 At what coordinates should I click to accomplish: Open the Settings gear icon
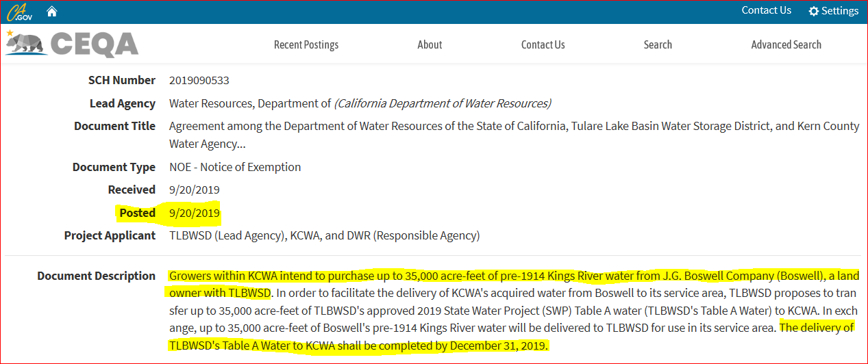pyautogui.click(x=814, y=12)
